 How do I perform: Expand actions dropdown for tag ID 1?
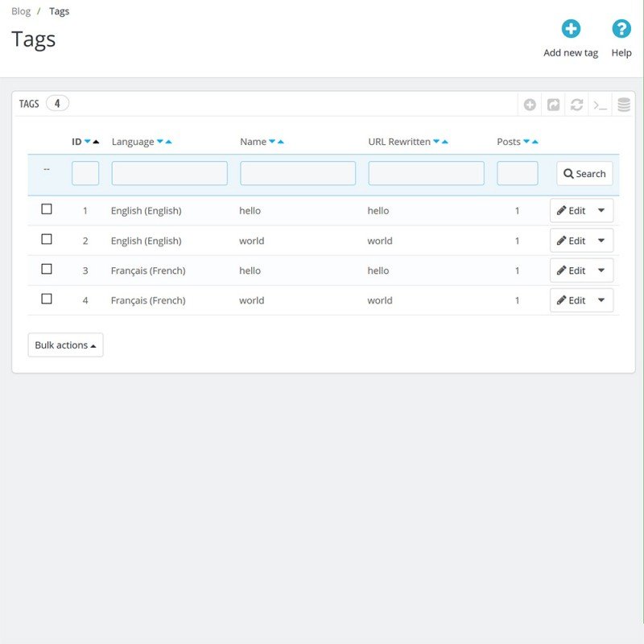pos(601,210)
